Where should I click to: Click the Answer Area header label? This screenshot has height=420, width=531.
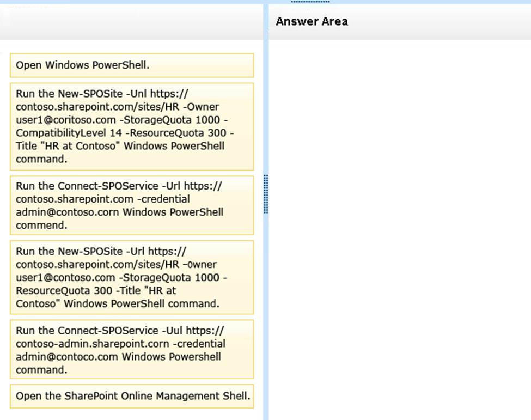pyautogui.click(x=312, y=22)
